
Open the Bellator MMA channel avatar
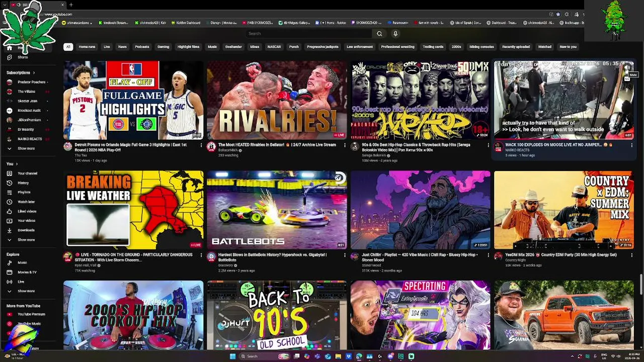[211, 147]
